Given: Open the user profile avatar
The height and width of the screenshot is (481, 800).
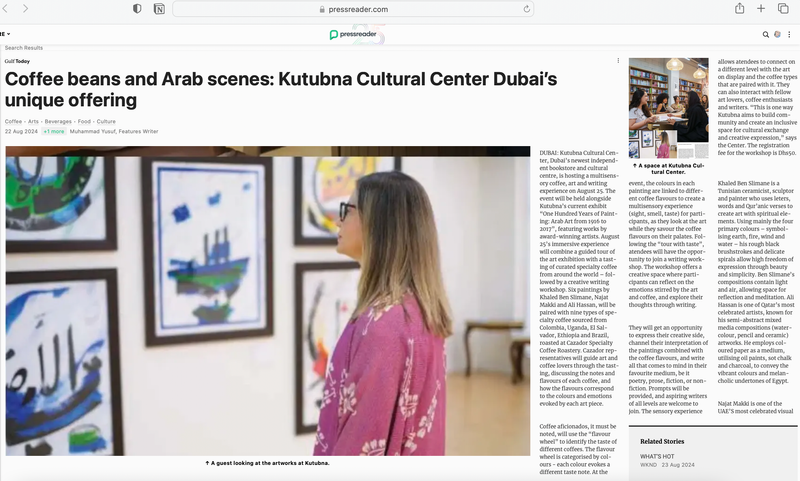Looking at the screenshot, I should tap(777, 35).
